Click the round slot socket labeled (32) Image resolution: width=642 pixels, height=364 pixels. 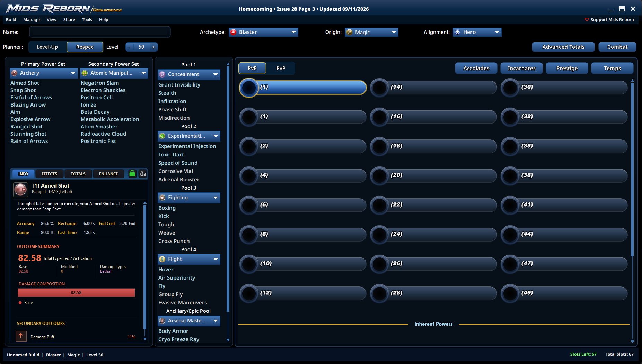pos(510,117)
